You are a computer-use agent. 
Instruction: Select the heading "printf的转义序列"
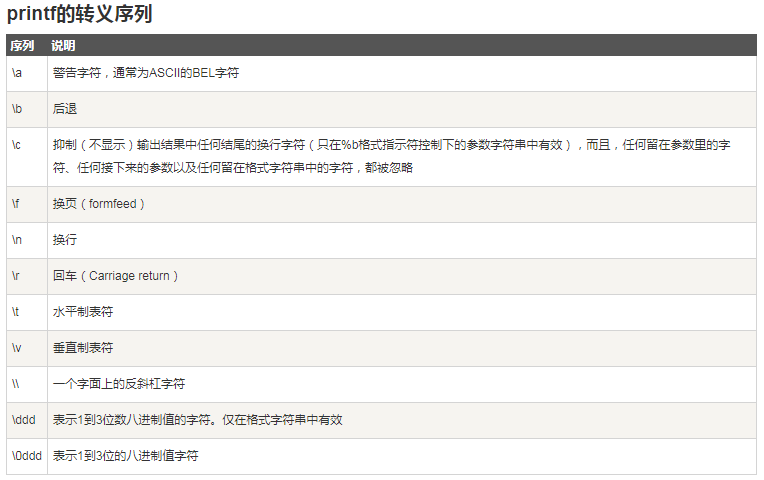pyautogui.click(x=79, y=14)
